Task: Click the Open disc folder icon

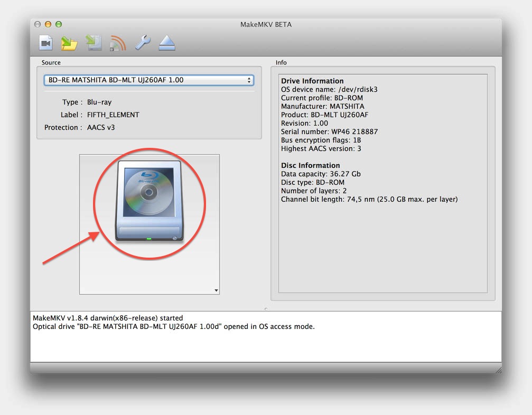Action: [69, 43]
